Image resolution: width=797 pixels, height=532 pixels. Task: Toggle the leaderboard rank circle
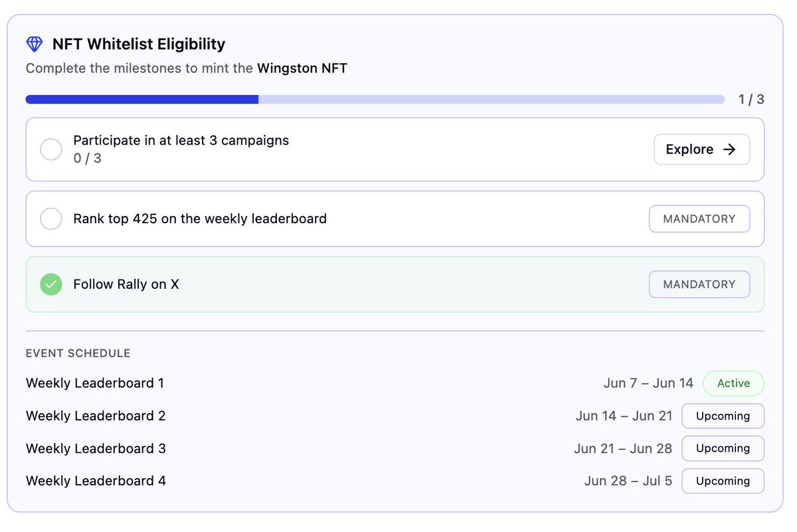(x=51, y=219)
